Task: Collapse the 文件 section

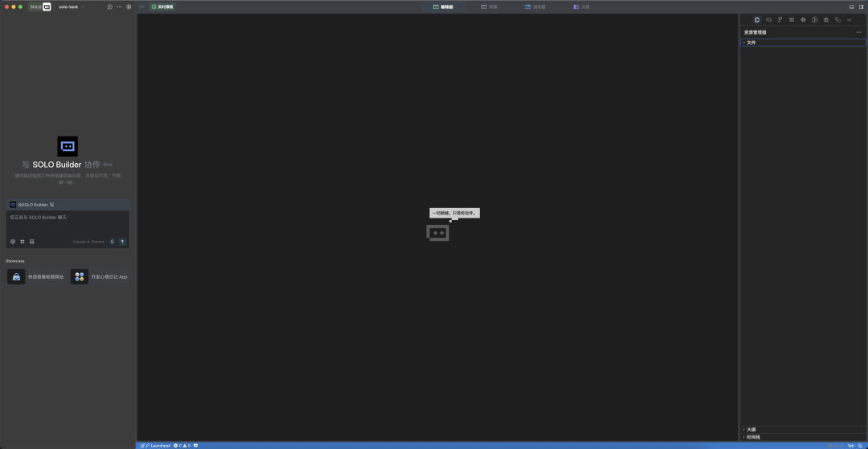Action: click(x=803, y=43)
